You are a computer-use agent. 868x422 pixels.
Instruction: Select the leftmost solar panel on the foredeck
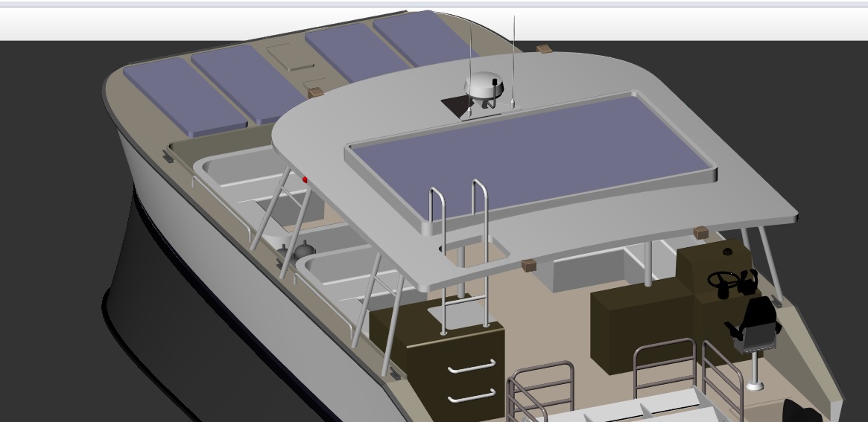[183, 98]
